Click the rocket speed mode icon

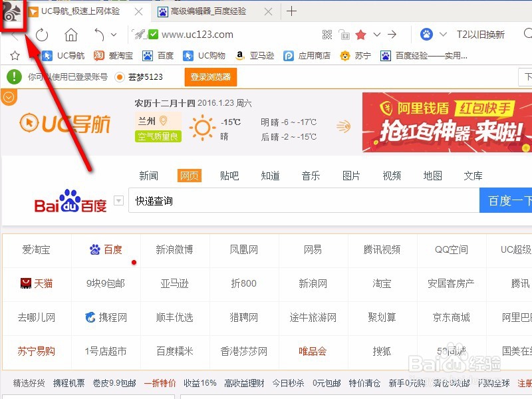139,35
